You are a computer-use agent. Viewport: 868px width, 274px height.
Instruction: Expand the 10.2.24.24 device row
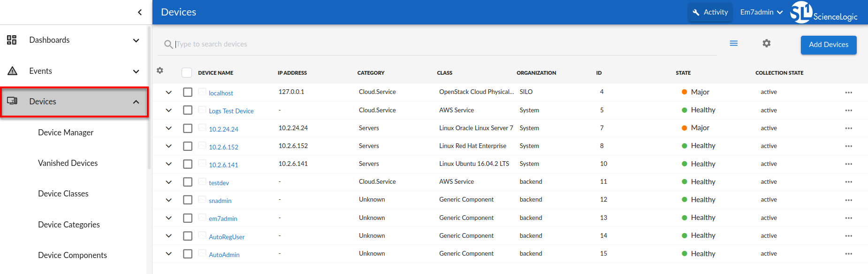click(168, 128)
